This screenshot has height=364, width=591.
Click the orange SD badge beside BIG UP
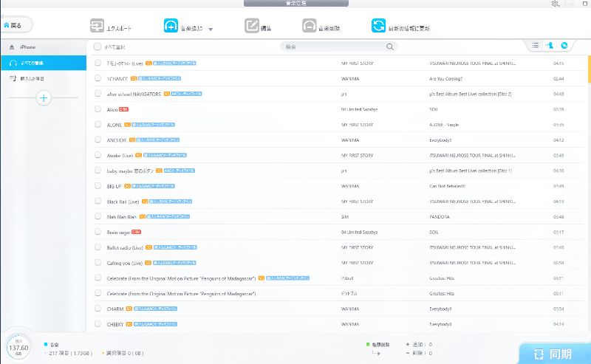(x=127, y=186)
